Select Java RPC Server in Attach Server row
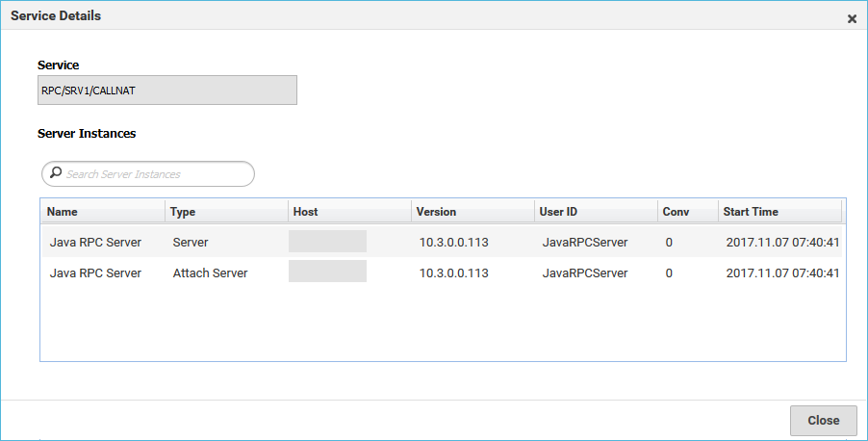This screenshot has width=868, height=441. coord(95,273)
